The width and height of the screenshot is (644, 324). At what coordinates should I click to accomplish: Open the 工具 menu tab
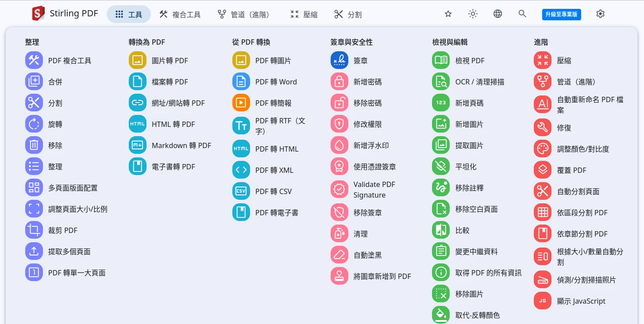(x=129, y=14)
